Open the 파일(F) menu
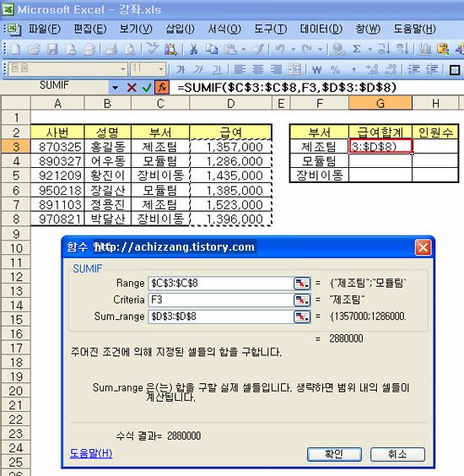The width and height of the screenshot is (464, 476). click(x=45, y=30)
